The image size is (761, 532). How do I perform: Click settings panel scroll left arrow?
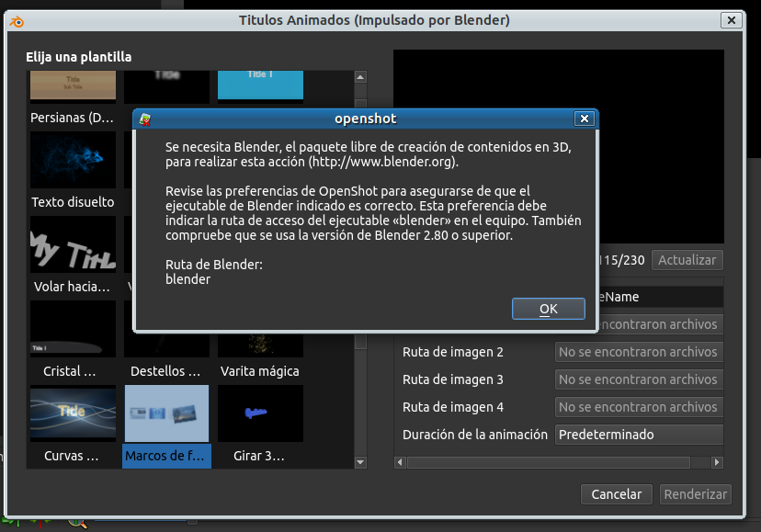(x=400, y=462)
